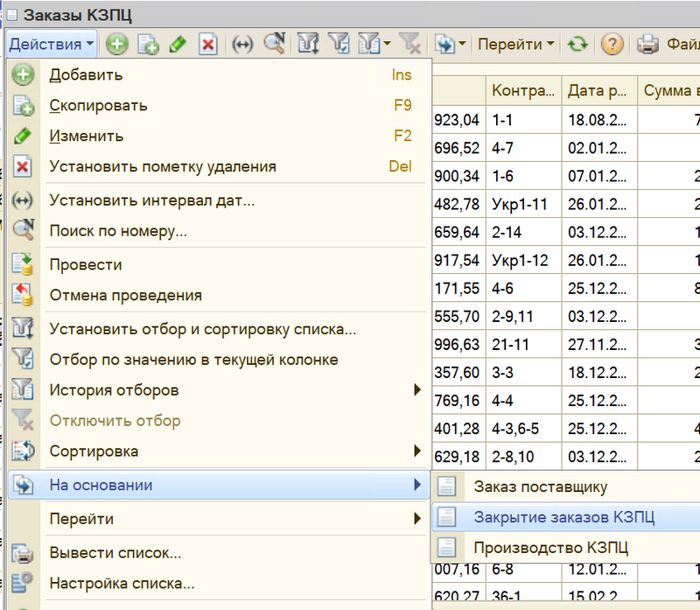Choose Поиск по номеру menu entry
This screenshot has width=700, height=610.
tap(218, 231)
